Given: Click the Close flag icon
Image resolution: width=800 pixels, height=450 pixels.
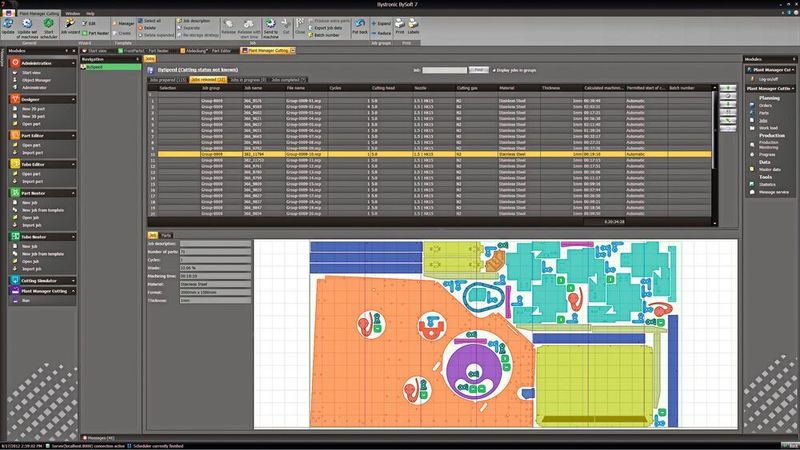Looking at the screenshot, I should [300, 27].
